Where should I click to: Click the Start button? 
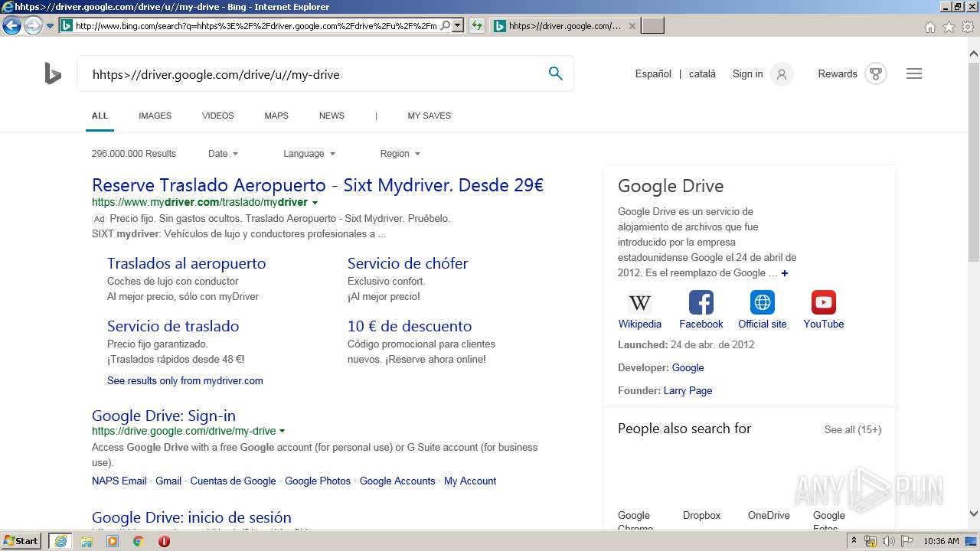(21, 541)
